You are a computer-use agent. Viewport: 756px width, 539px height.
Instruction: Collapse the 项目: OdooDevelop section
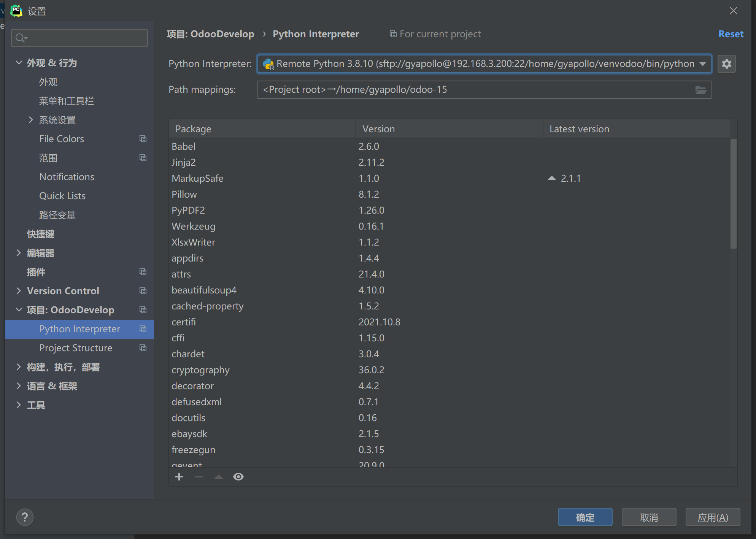[x=19, y=310]
